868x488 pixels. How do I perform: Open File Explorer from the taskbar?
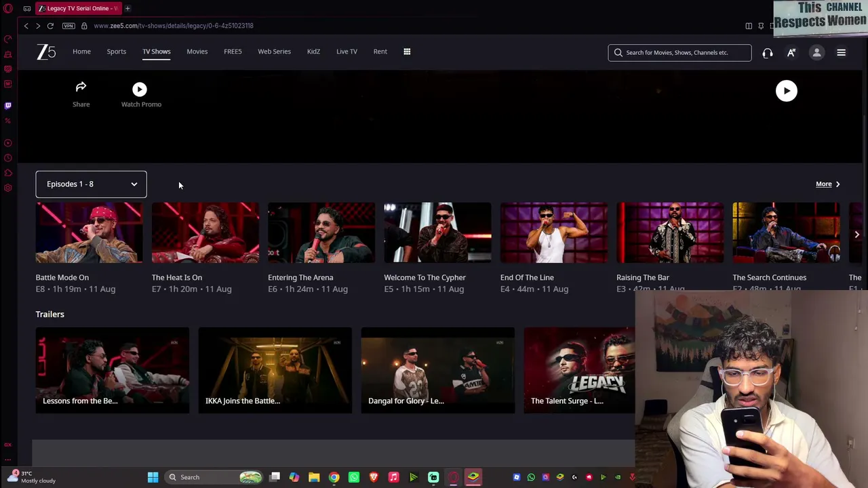(x=314, y=477)
